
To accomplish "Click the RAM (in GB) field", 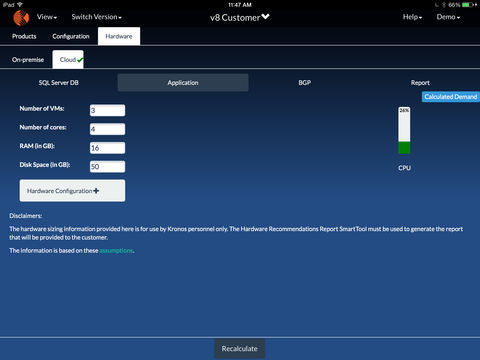I will (107, 148).
